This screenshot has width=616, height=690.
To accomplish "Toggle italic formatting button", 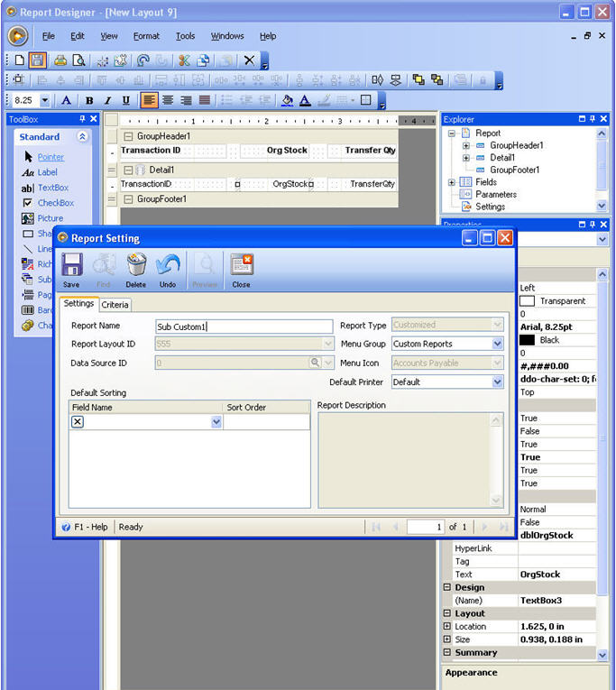I will coord(107,100).
